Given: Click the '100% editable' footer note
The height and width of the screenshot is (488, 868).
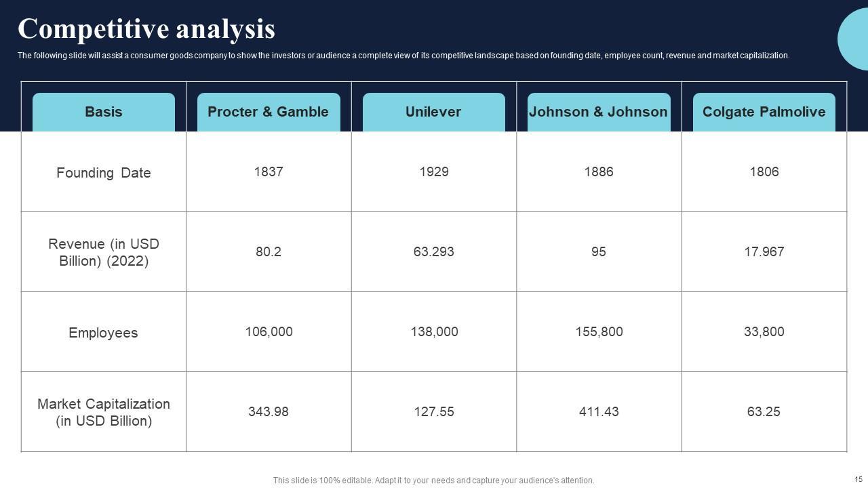Looking at the screenshot, I should point(433,481).
